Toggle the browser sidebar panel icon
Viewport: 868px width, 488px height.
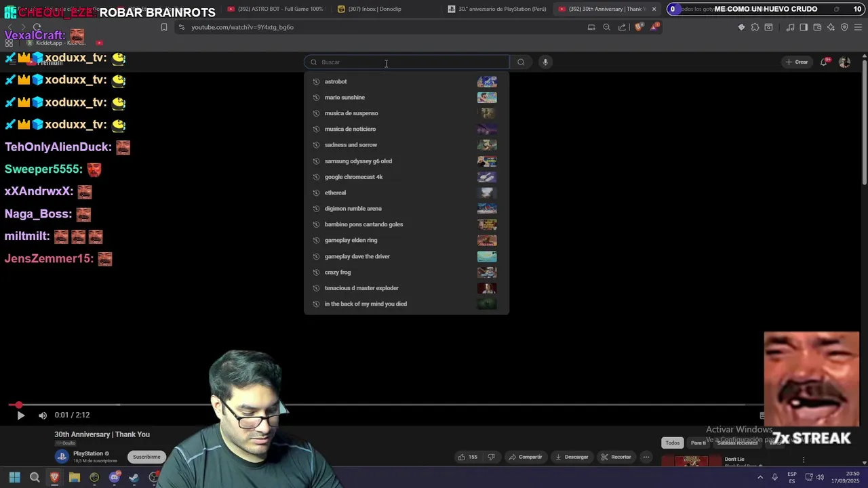click(x=804, y=27)
